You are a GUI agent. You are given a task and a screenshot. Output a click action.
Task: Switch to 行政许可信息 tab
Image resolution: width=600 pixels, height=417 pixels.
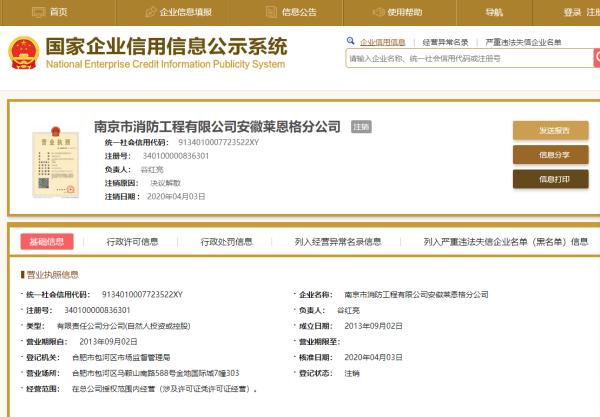132,242
